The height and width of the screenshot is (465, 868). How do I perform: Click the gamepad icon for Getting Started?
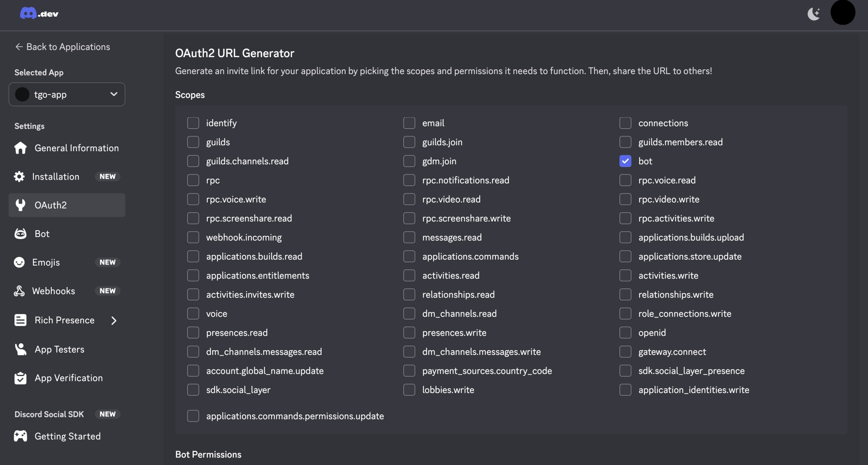[20, 436]
